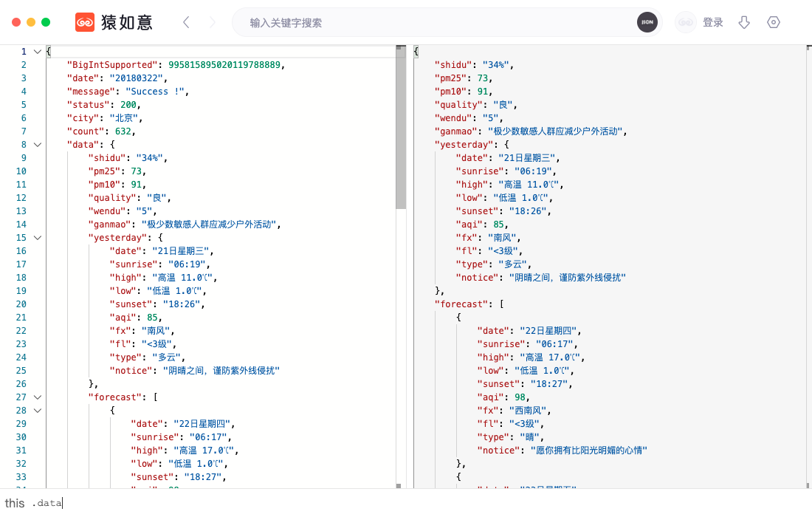Click the "forecast" key in the right result pane

(x=461, y=304)
